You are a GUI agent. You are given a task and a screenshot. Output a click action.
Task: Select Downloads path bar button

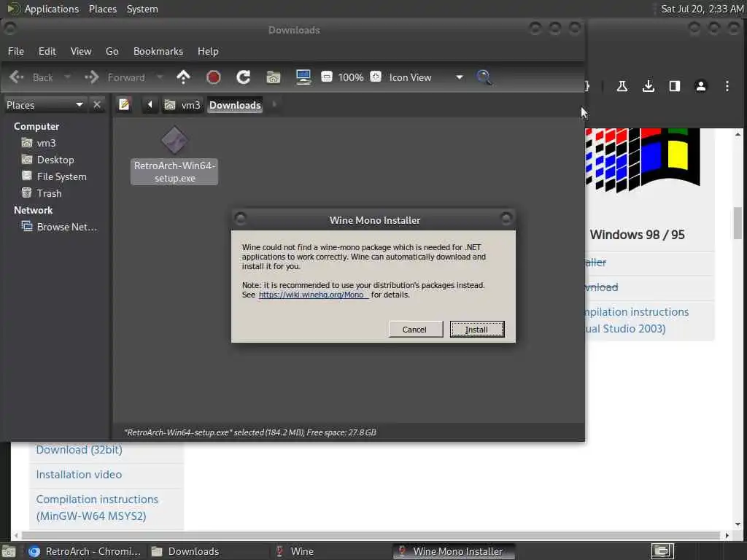235,105
